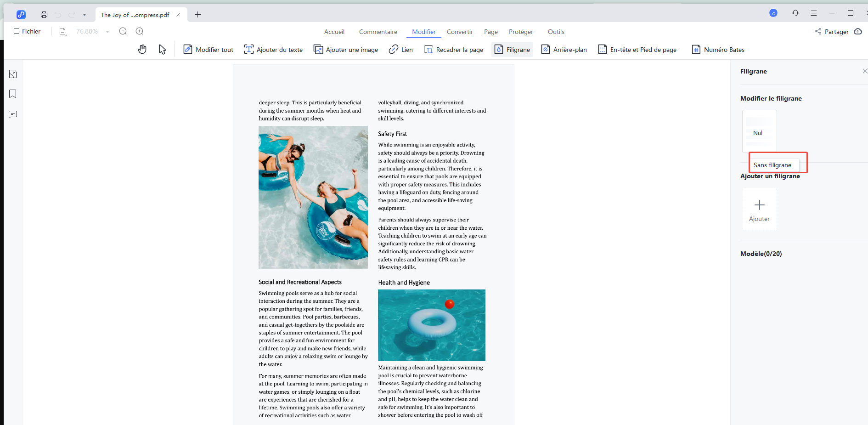The width and height of the screenshot is (868, 425).
Task: Open the bookmarks sidebar panel
Action: (13, 94)
